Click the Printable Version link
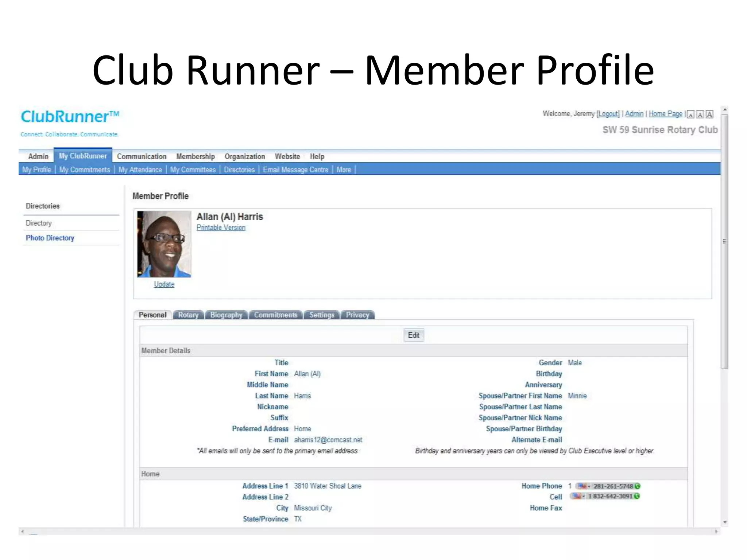The height and width of the screenshot is (560, 747). [221, 227]
